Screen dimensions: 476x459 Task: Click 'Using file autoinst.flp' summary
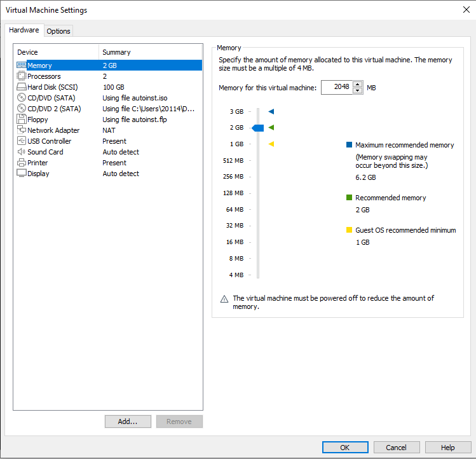pos(135,120)
